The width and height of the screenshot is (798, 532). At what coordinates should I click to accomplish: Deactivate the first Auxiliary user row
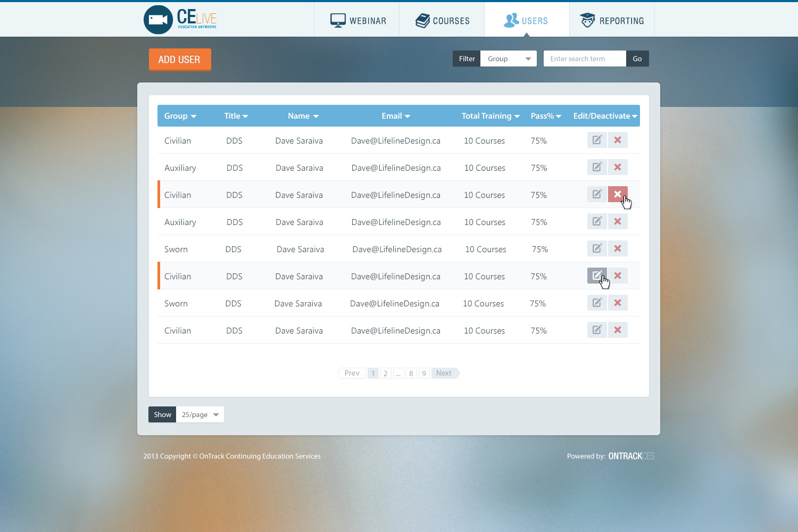[x=618, y=167]
